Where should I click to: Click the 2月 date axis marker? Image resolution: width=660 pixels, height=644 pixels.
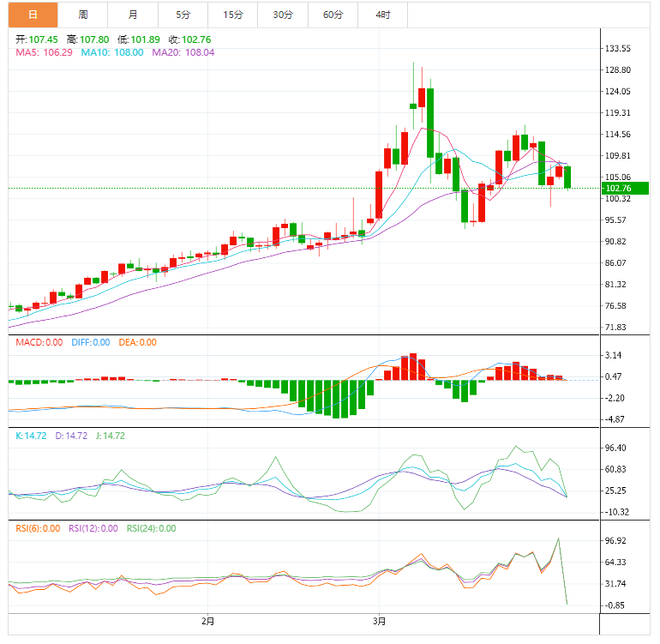coord(208,621)
